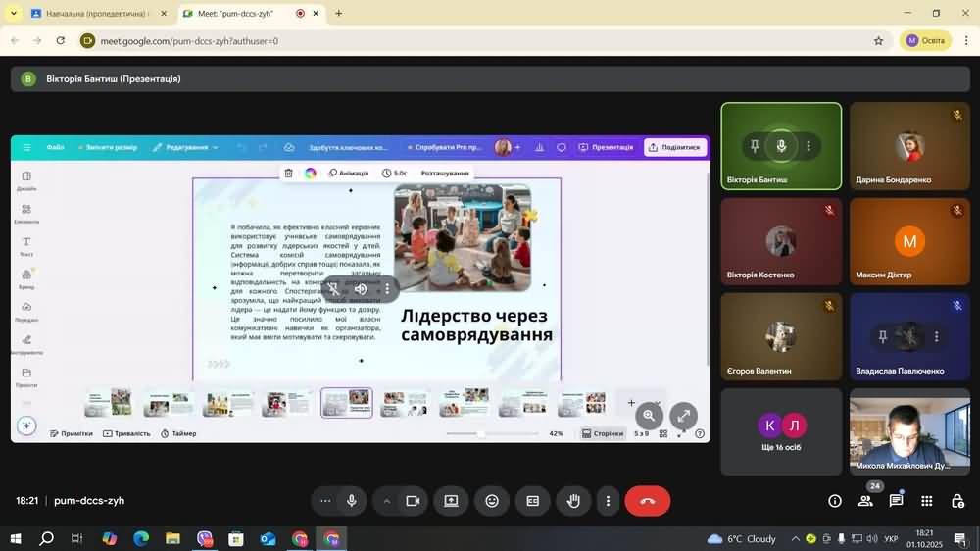Adjust the Canva zoom slider
The height and width of the screenshot is (551, 980).
click(480, 433)
